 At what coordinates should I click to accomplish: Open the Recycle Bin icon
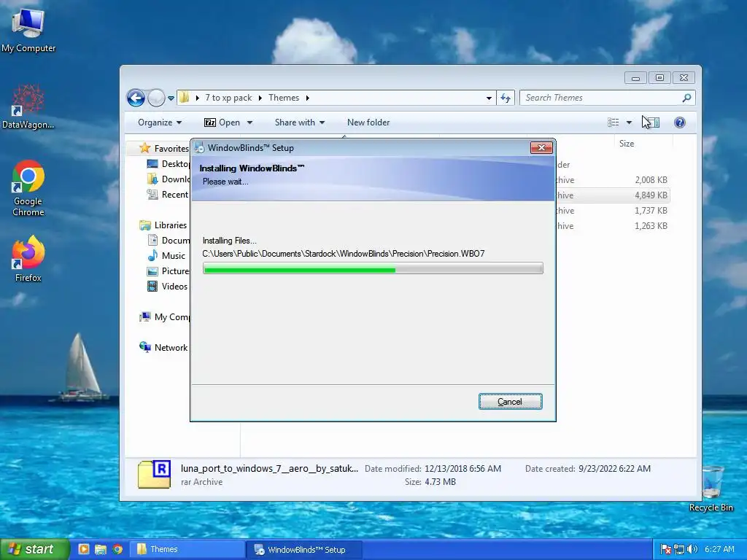tap(711, 489)
